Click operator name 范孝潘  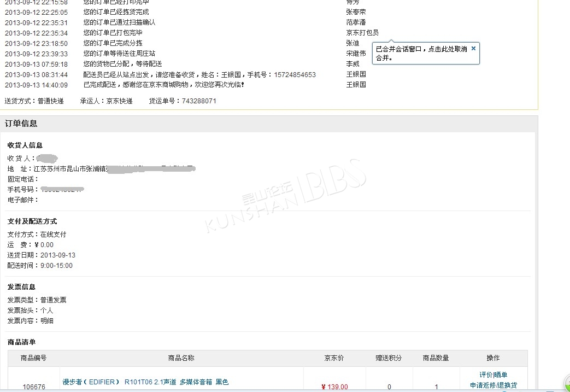point(356,22)
